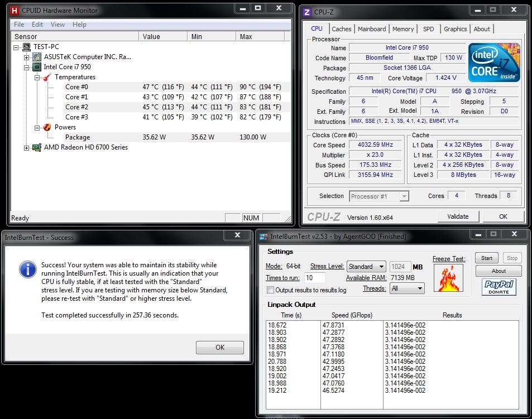Maximize the CPUID Hardware Monitor window
Viewport: 532px width, 419px height.
[258, 8]
